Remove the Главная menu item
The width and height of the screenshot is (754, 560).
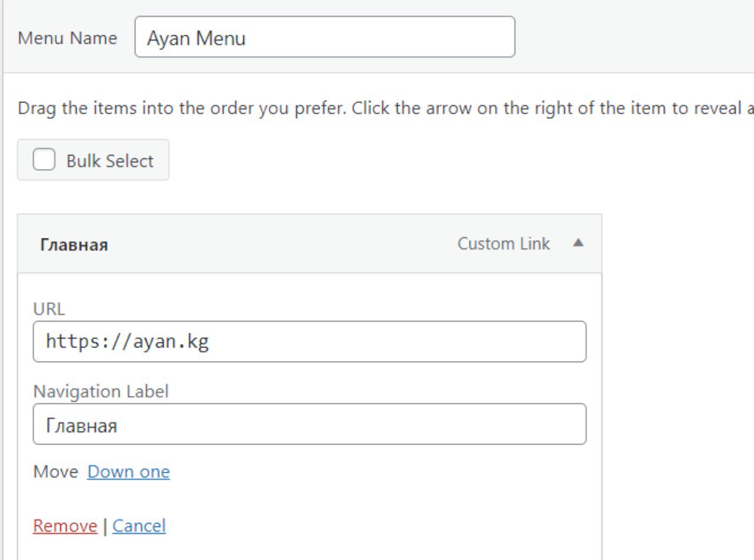click(x=65, y=526)
